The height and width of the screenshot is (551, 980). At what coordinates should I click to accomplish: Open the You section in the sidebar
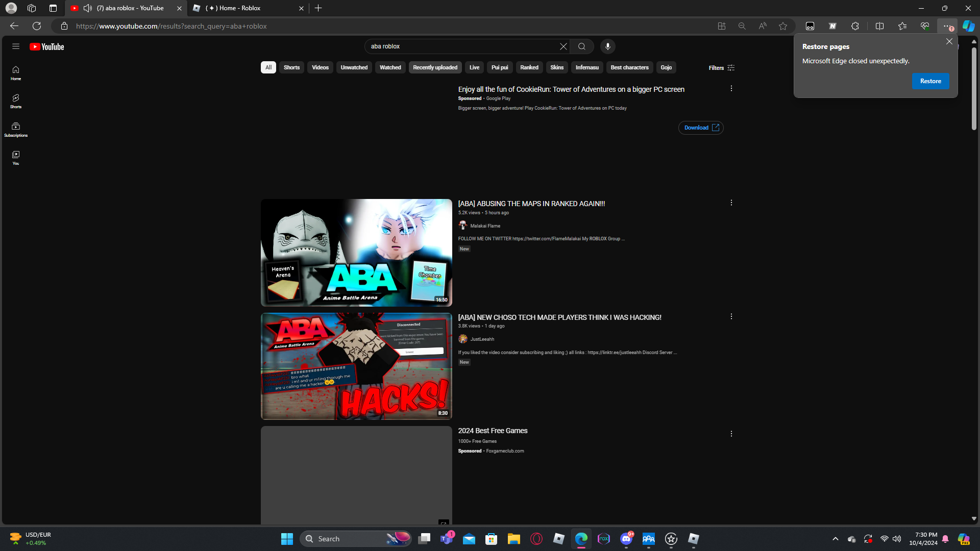pos(16,158)
